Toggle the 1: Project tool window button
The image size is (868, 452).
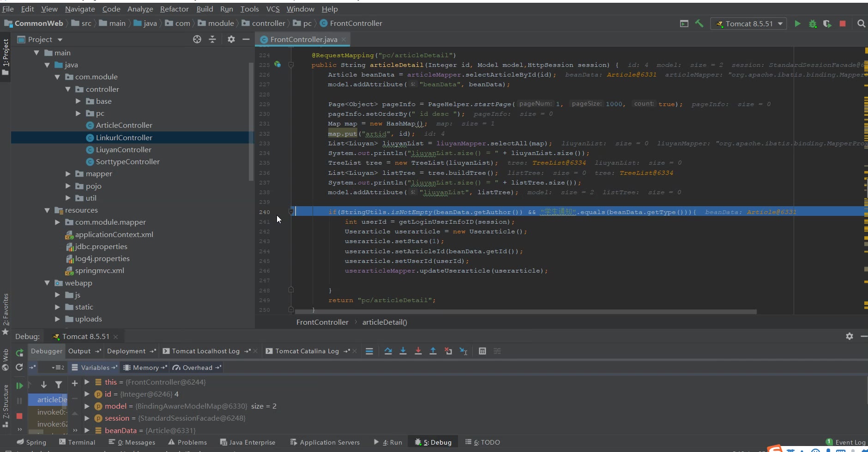click(6, 56)
